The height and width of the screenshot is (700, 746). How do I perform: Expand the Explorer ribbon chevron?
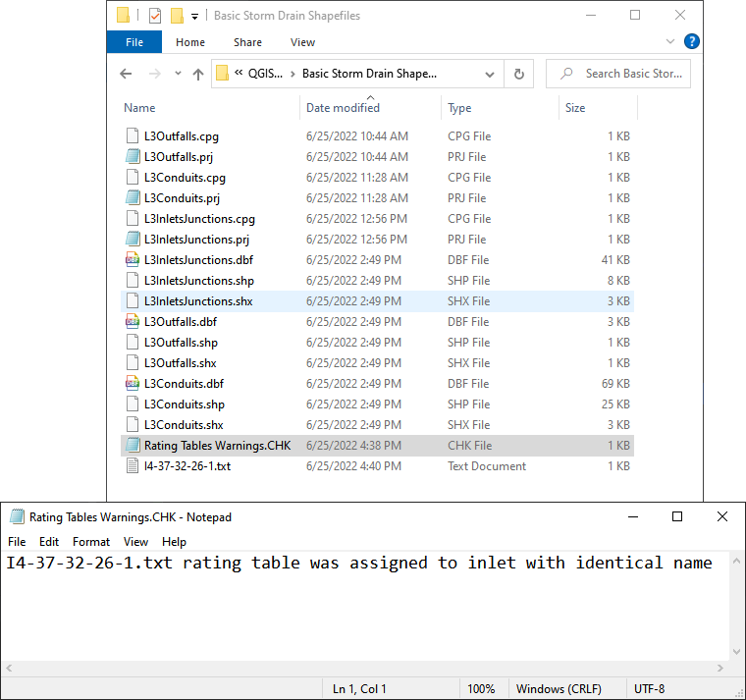coord(670,42)
